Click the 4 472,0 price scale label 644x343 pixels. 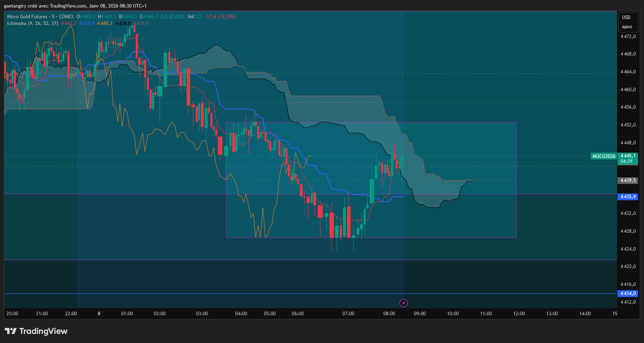click(628, 36)
